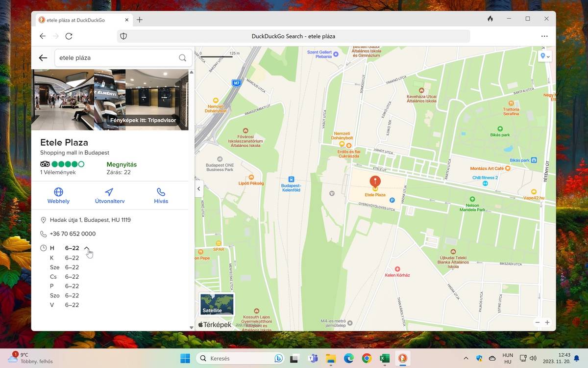The width and height of the screenshot is (588, 368).
Task: Launch Google Chrome from taskbar
Action: tap(367, 358)
